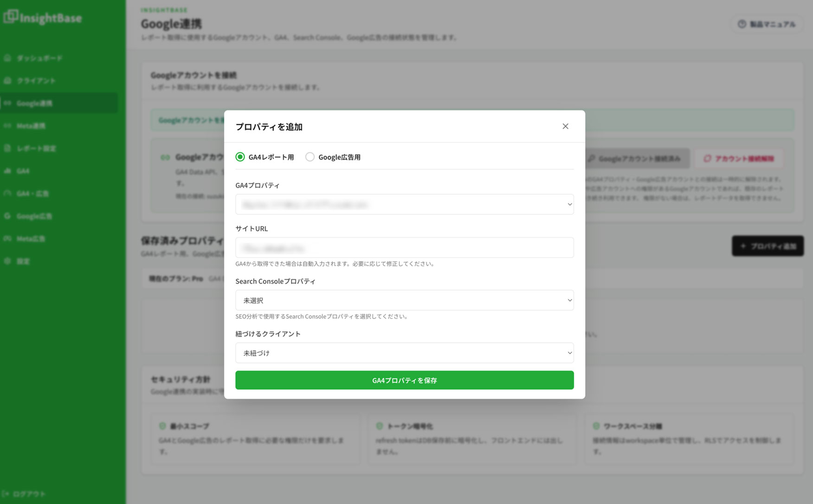Click the ログアウト exit icon
Viewport: 813px width, 504px height.
click(x=6, y=494)
